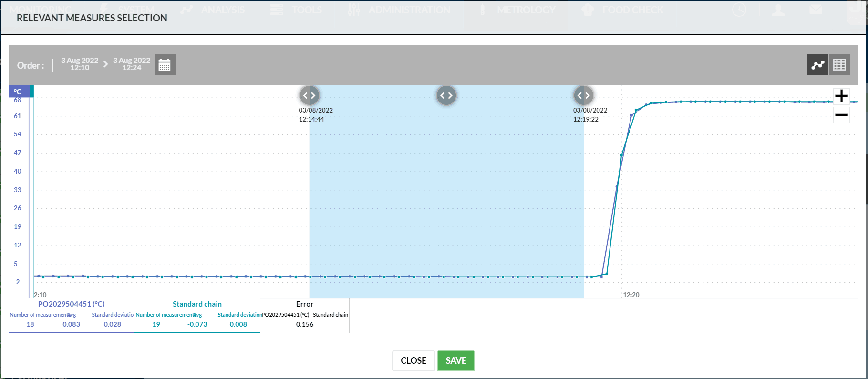Viewport: 868px width, 379px height.
Task: Open the dimmed METROLOGY menu behind the dialog
Action: pos(517,10)
